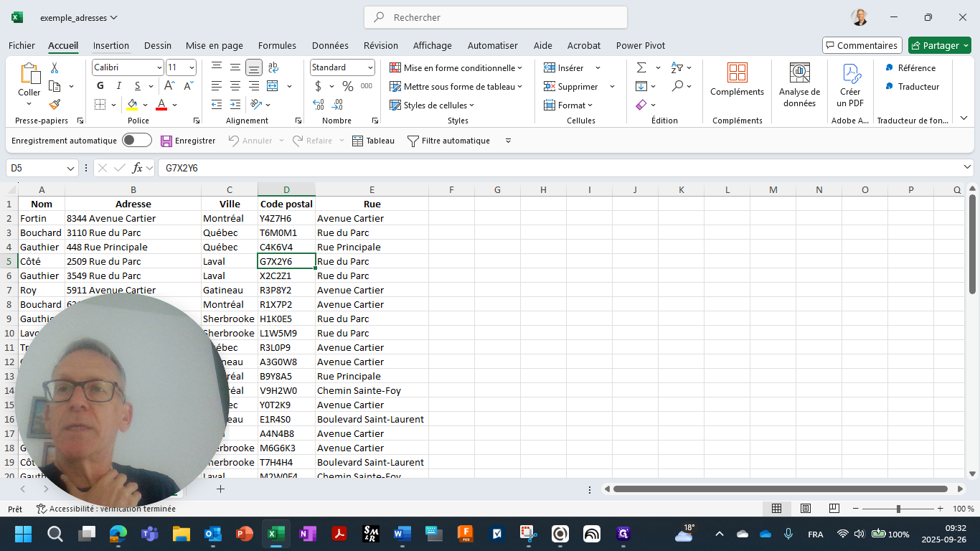Click the Cut scissors icon
This screenshot has height=551, width=980.
click(55, 67)
